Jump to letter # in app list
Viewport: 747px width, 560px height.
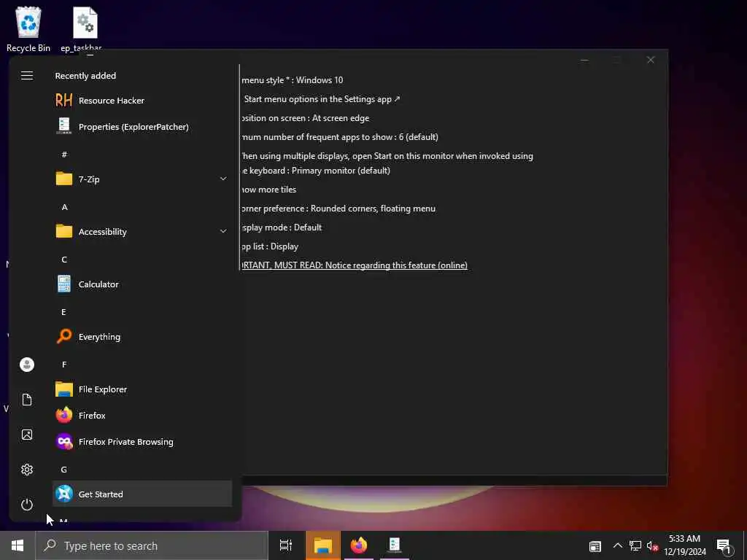[x=64, y=155]
